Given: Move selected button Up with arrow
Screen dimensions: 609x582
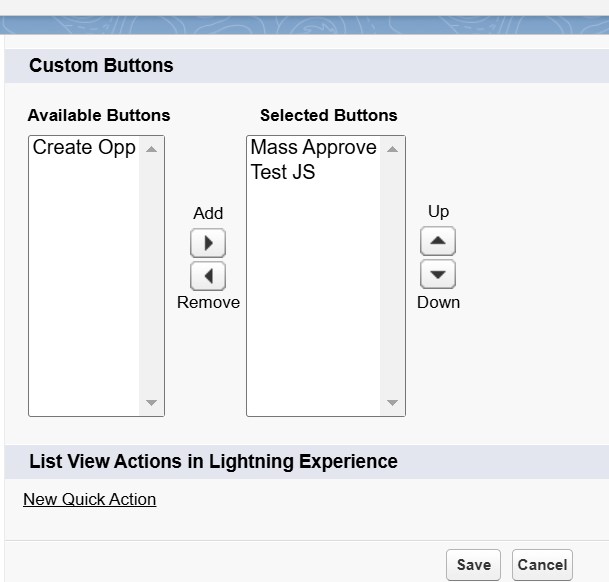Looking at the screenshot, I should pyautogui.click(x=437, y=241).
